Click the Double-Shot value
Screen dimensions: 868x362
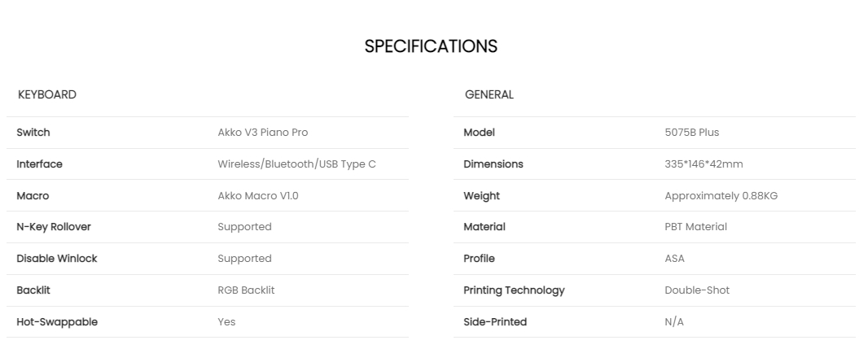click(697, 290)
